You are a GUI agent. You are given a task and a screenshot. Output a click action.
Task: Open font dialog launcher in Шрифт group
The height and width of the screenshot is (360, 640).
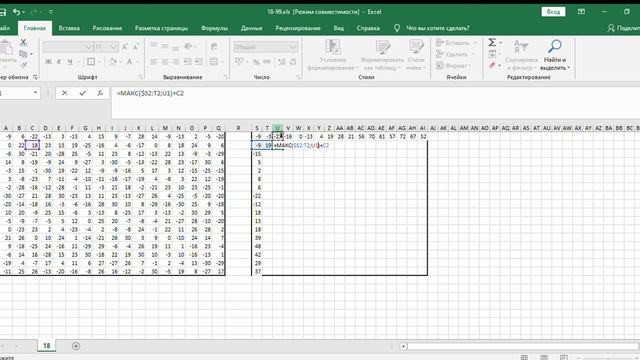click(x=140, y=77)
